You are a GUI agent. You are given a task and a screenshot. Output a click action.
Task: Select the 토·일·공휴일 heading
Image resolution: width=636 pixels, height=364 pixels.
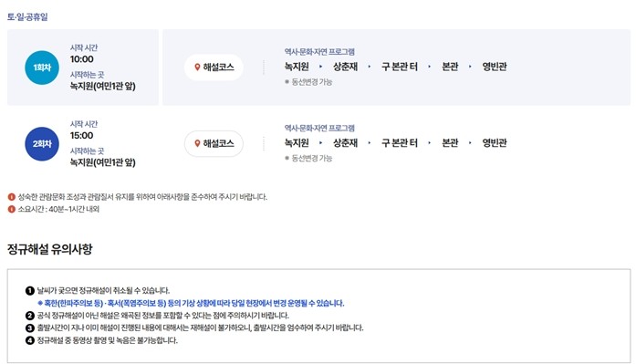[x=27, y=17]
